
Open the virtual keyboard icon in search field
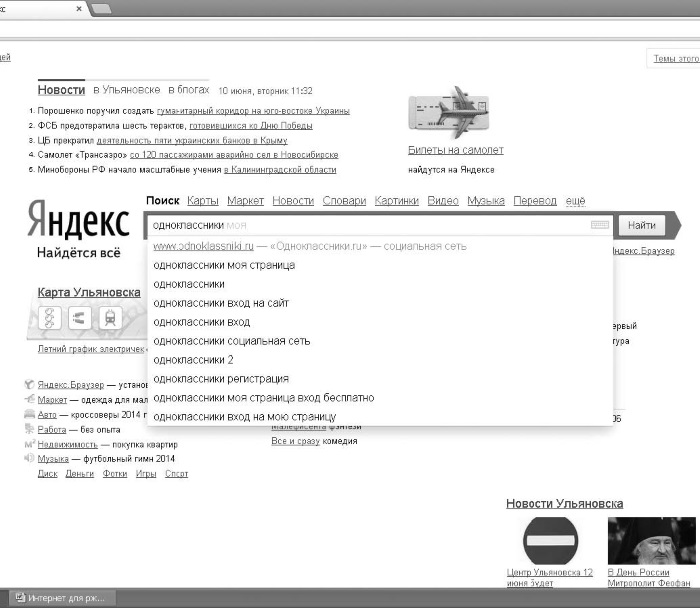[600, 225]
